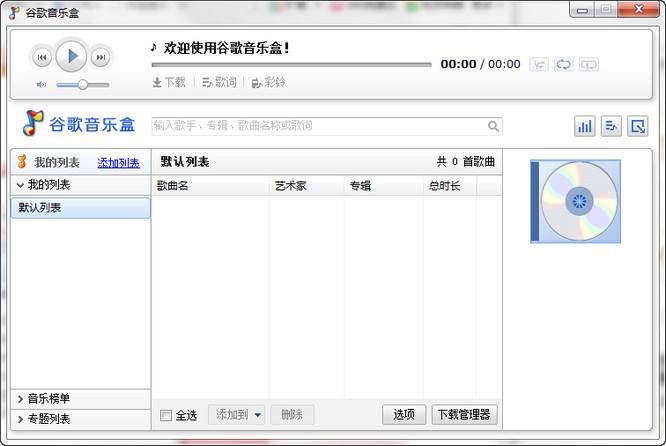Adjust the volume slider
Image resolution: width=666 pixels, height=446 pixels.
(83, 85)
